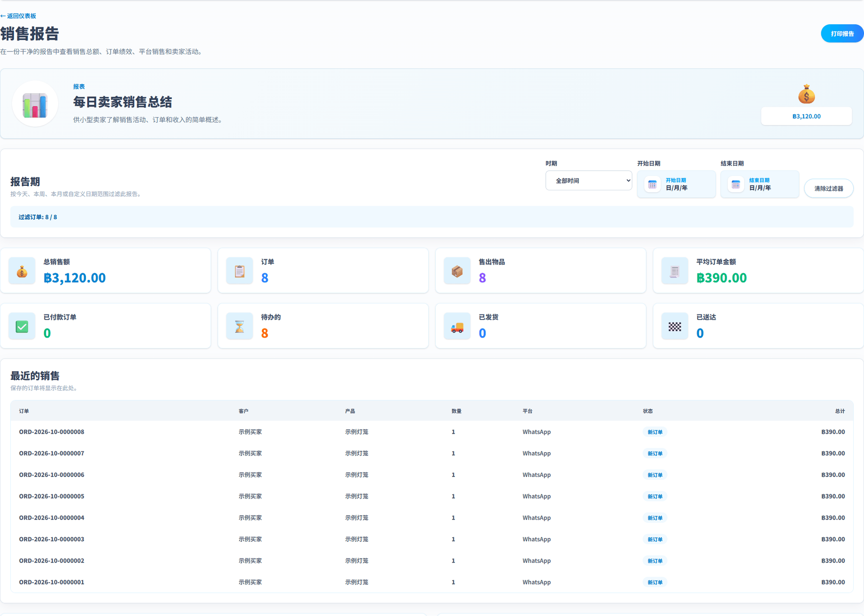Click order ORD-2026-10-0000003

point(51,539)
